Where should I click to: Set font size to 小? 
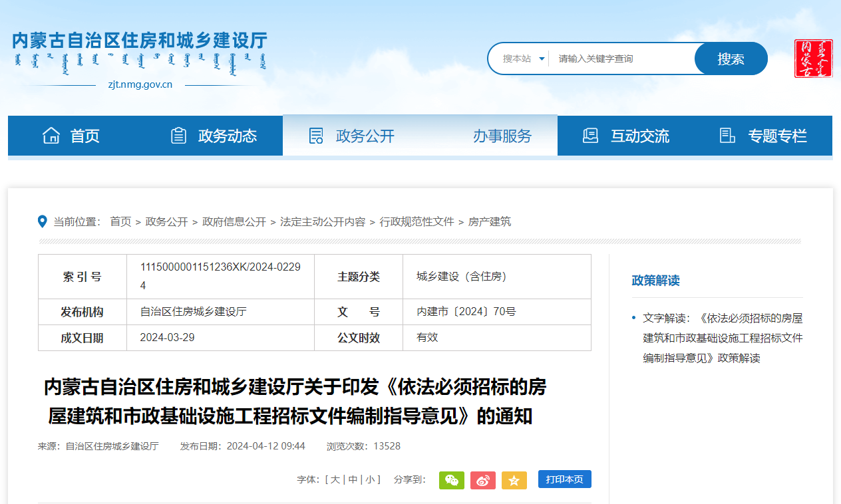369,480
